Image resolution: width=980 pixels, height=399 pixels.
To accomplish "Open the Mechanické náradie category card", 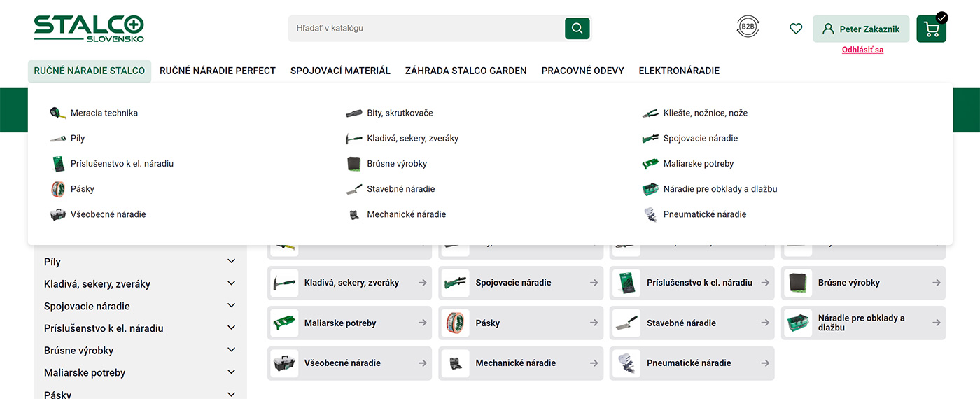I will (x=521, y=363).
